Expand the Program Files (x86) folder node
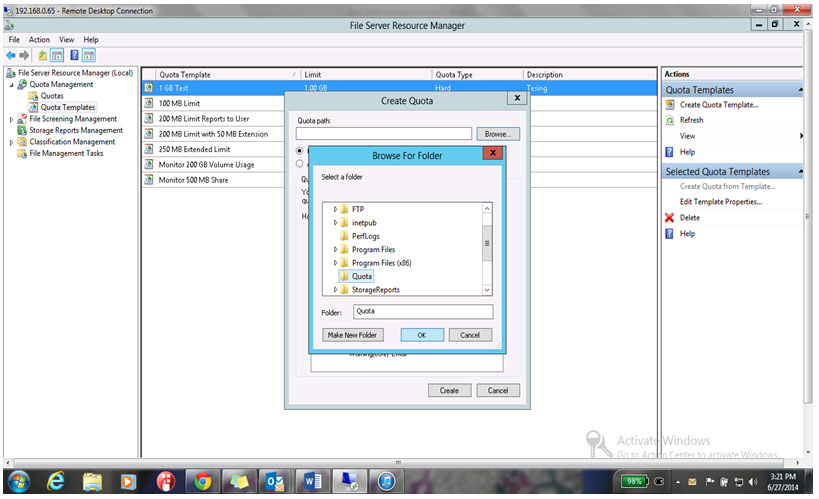This screenshot has height=499, width=819. pyautogui.click(x=335, y=263)
